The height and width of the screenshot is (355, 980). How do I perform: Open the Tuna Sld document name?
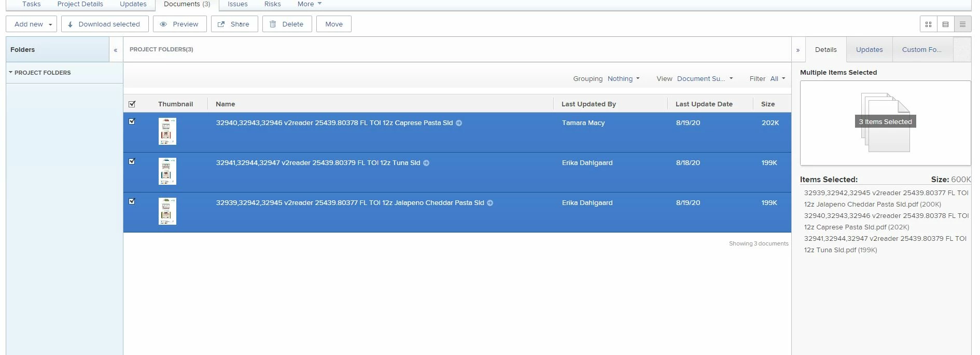[318, 163]
